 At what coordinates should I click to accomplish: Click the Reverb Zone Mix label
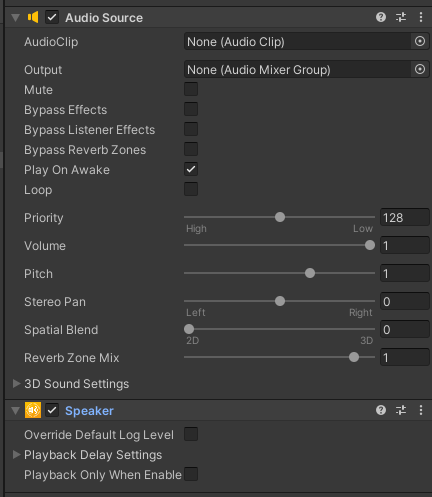(72, 358)
